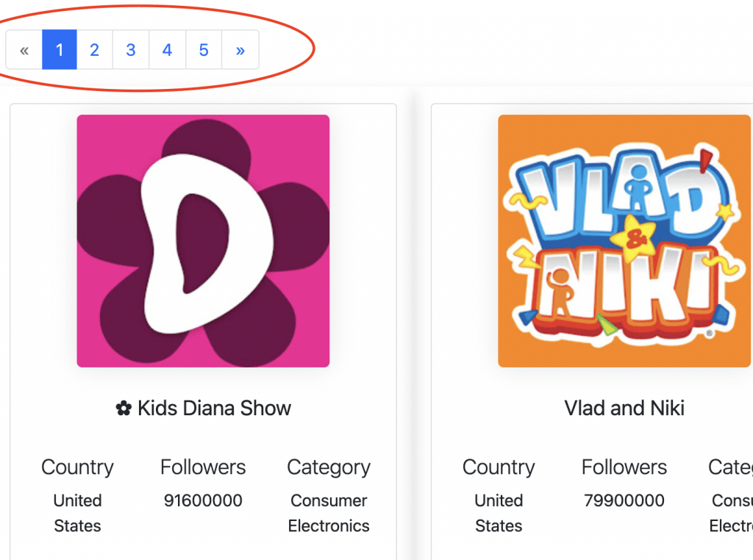Click the Vlad and Niki channel title
This screenshot has width=753, height=560.
click(624, 409)
